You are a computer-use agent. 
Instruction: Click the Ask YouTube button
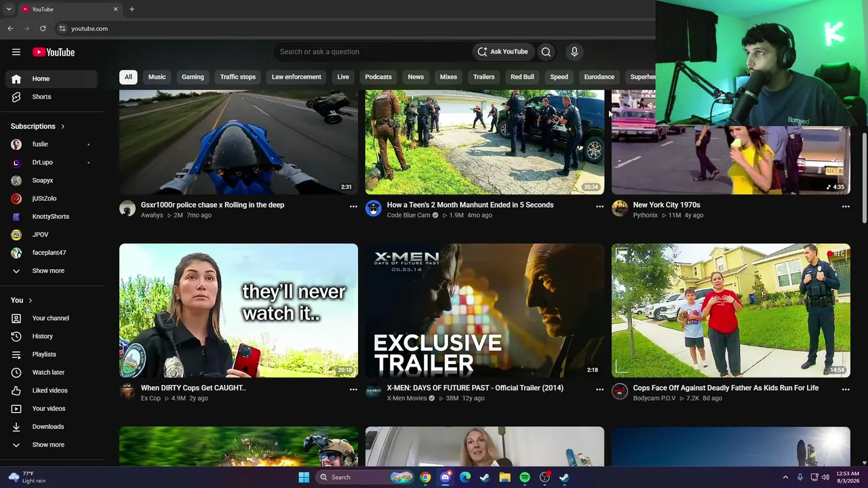click(x=502, y=52)
